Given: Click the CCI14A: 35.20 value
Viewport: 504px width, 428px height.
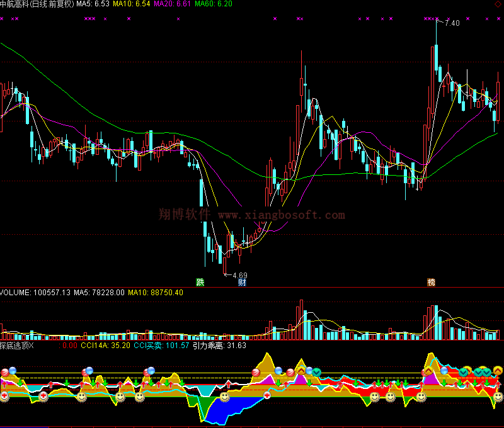Looking at the screenshot, I should point(105,346).
